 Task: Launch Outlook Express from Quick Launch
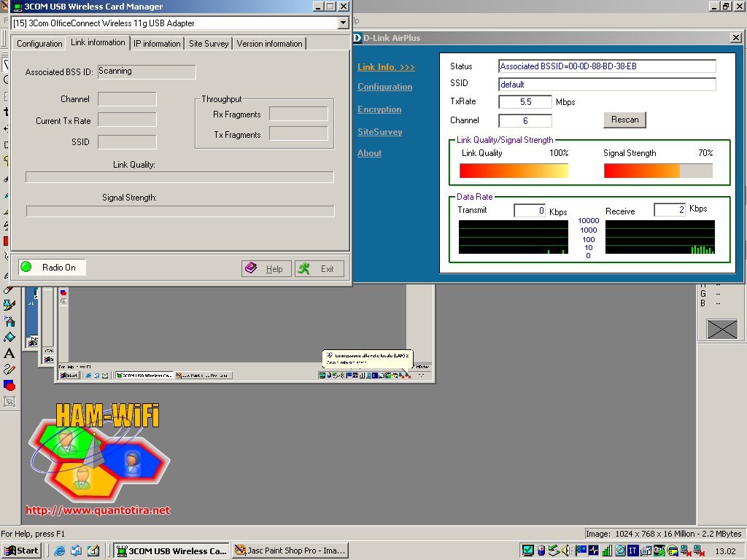point(76,551)
